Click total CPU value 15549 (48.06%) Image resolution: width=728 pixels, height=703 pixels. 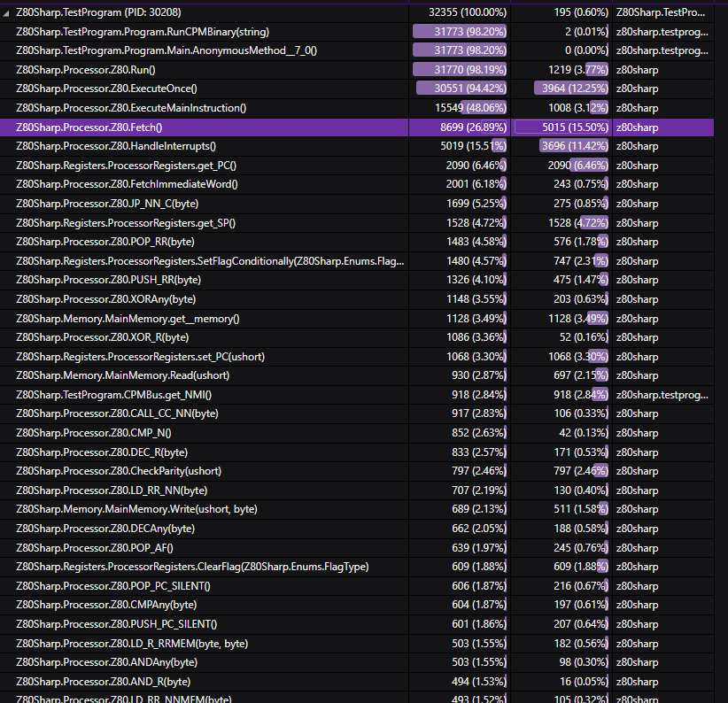tap(470, 108)
